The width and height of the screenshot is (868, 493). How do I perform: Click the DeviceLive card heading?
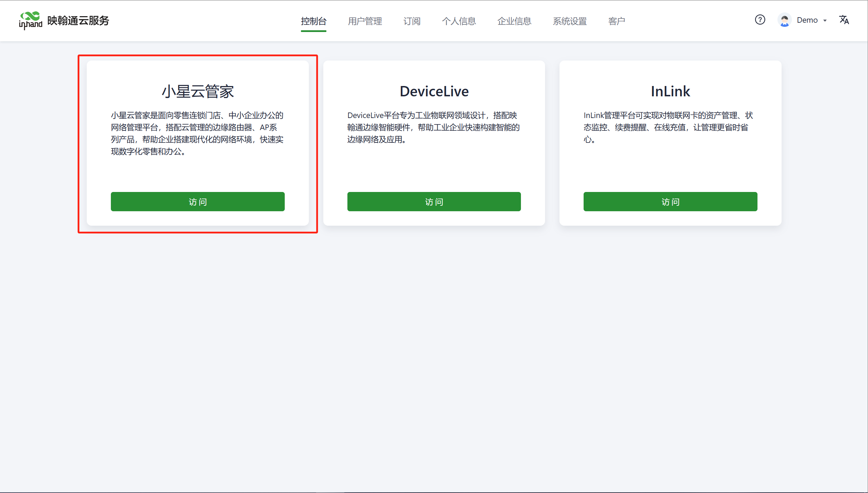[x=434, y=92]
